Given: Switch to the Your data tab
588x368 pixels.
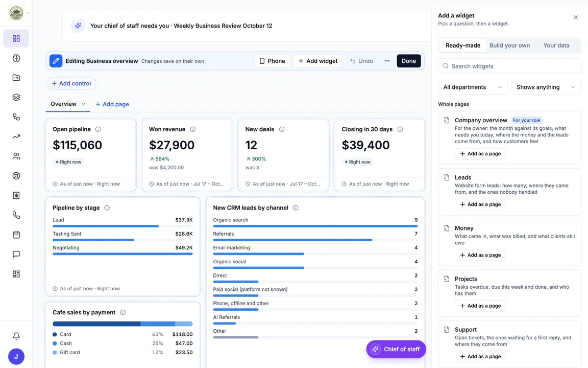Looking at the screenshot, I should [x=556, y=45].
